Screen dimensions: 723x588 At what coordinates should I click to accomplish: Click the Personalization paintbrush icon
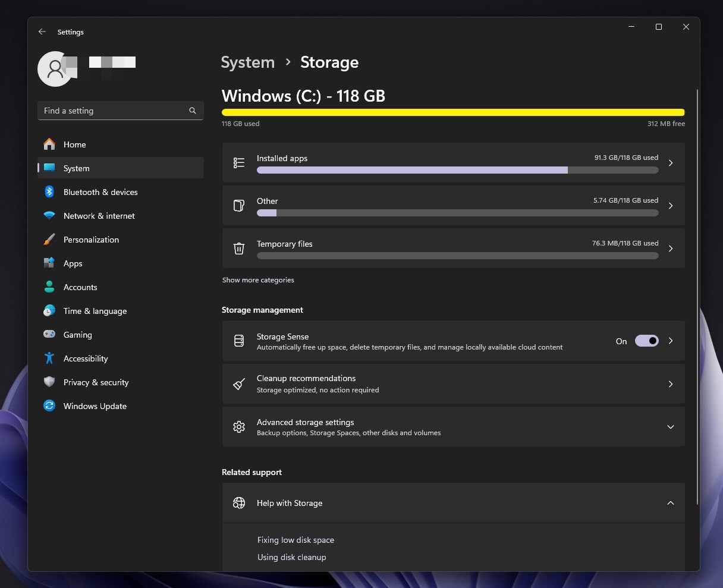(49, 240)
